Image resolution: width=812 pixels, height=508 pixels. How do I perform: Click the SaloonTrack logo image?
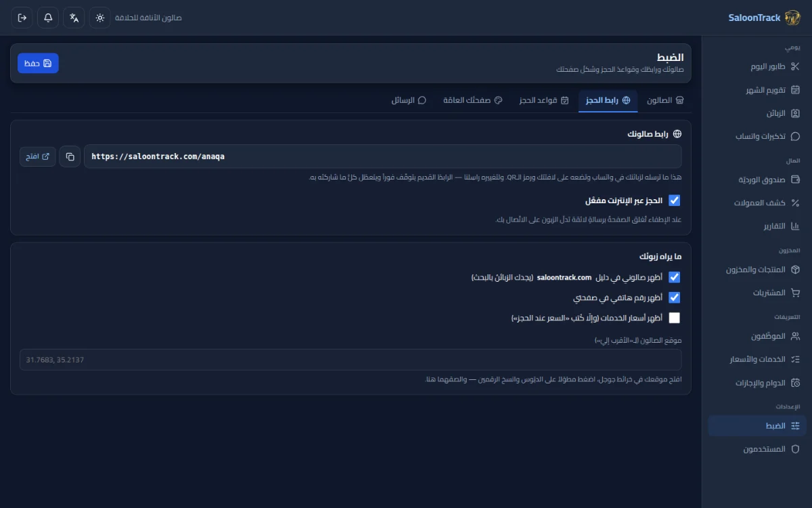pos(792,18)
